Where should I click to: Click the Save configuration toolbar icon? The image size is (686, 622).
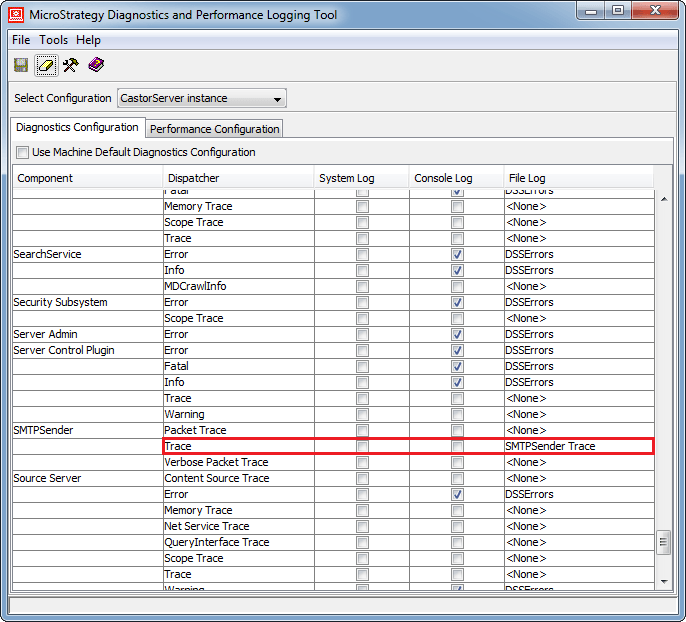[21, 65]
